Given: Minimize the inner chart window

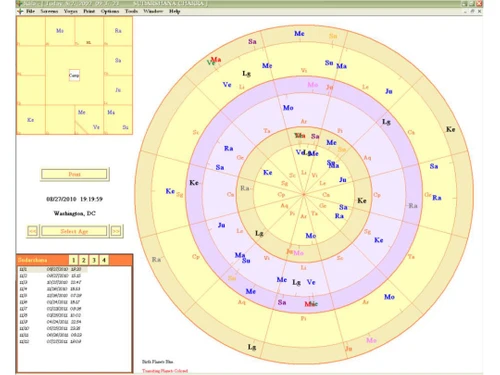Looking at the screenshot, I should 465,11.
